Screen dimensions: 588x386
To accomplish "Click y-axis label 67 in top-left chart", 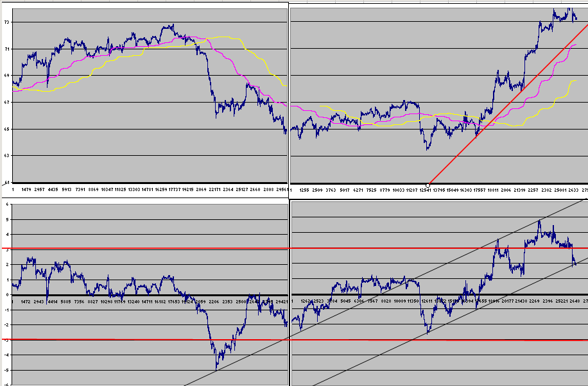I will [7, 103].
